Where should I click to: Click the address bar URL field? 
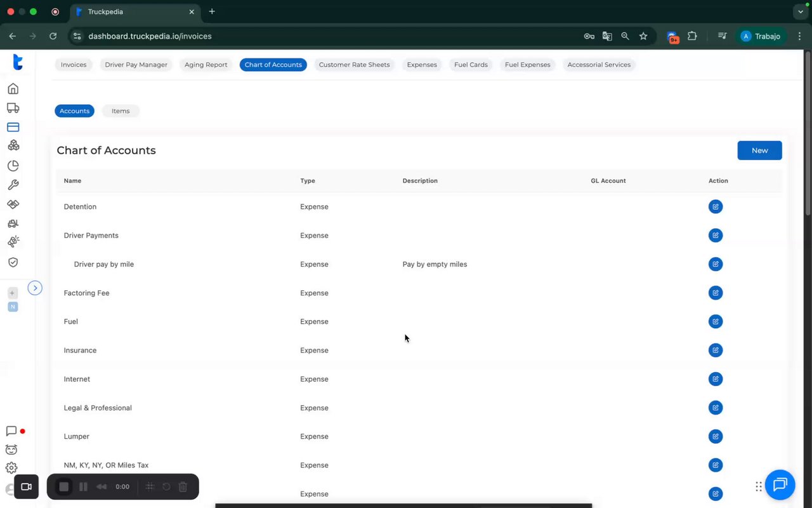click(330, 36)
